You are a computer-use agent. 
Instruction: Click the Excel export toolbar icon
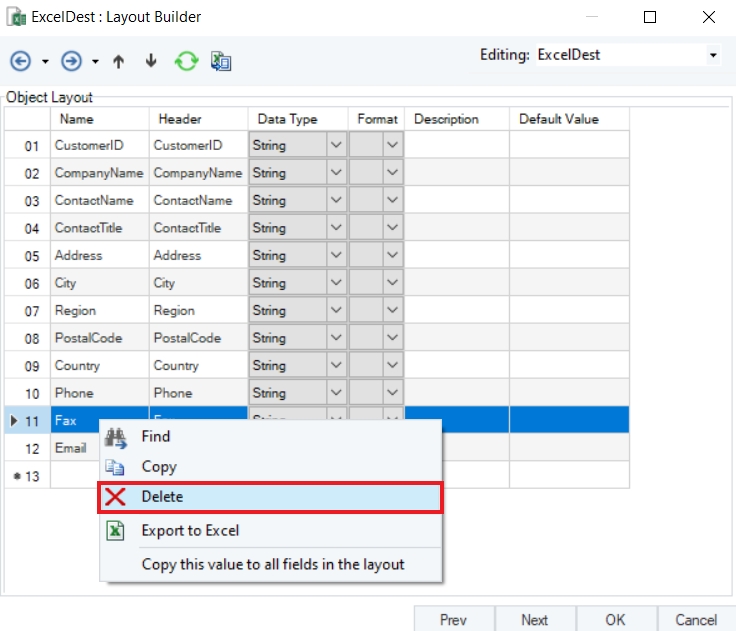pyautogui.click(x=221, y=62)
